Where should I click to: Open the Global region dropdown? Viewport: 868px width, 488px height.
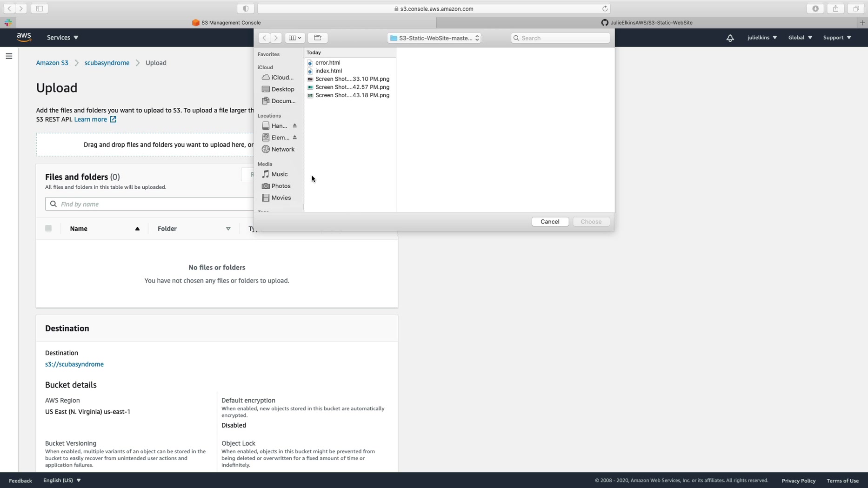click(x=800, y=38)
